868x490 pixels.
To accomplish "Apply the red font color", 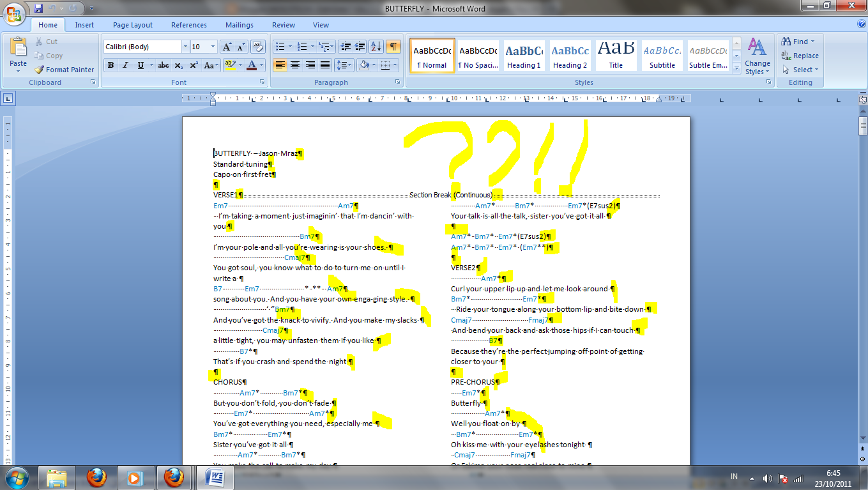I will click(x=252, y=65).
